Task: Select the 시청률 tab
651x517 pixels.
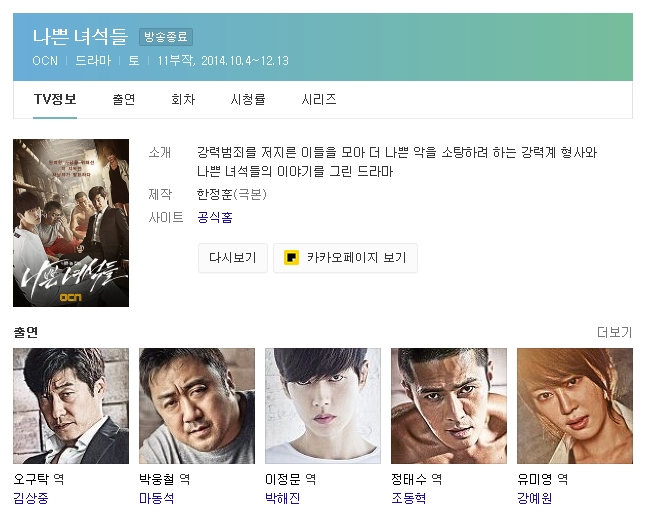Action: tap(248, 100)
